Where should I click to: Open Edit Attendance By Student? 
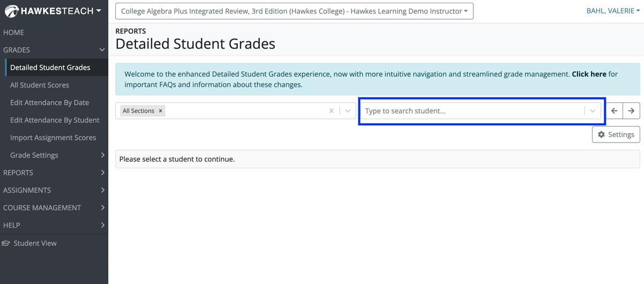55,120
